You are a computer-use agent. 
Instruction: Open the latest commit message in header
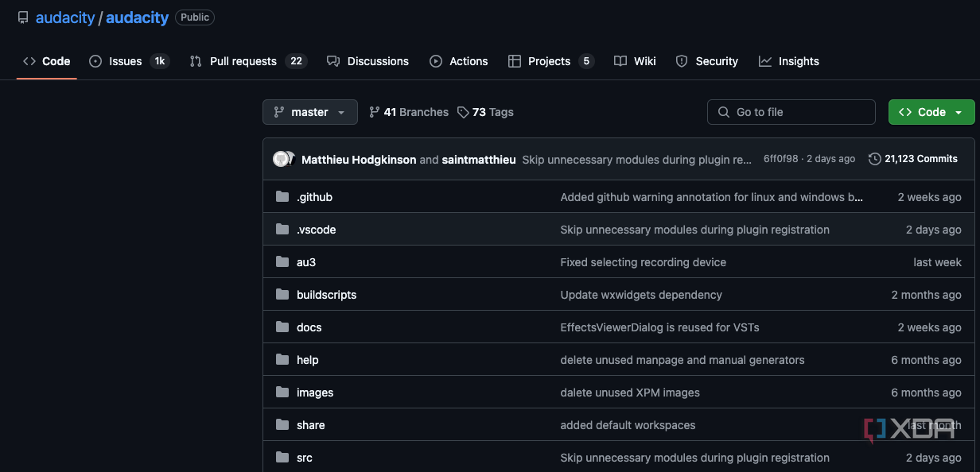636,159
